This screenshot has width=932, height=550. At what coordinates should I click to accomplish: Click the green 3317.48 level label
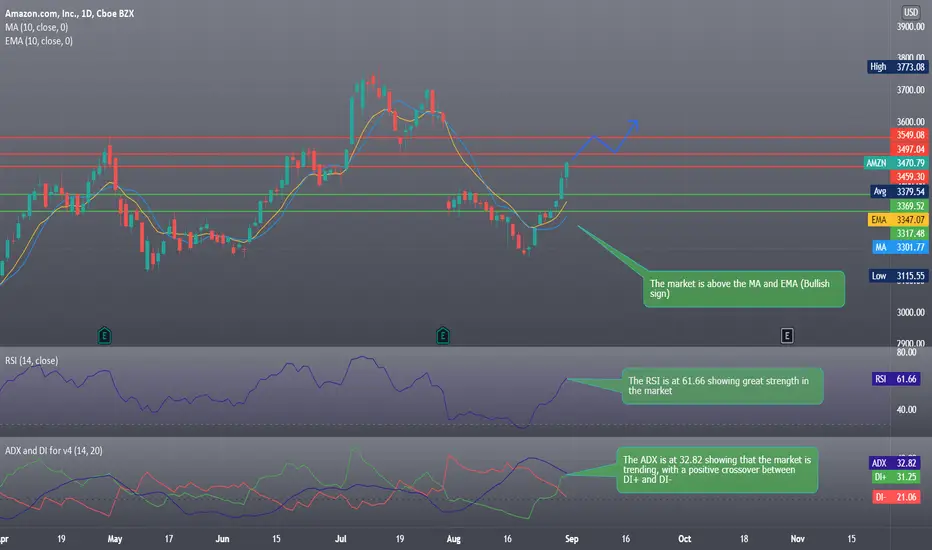point(909,234)
